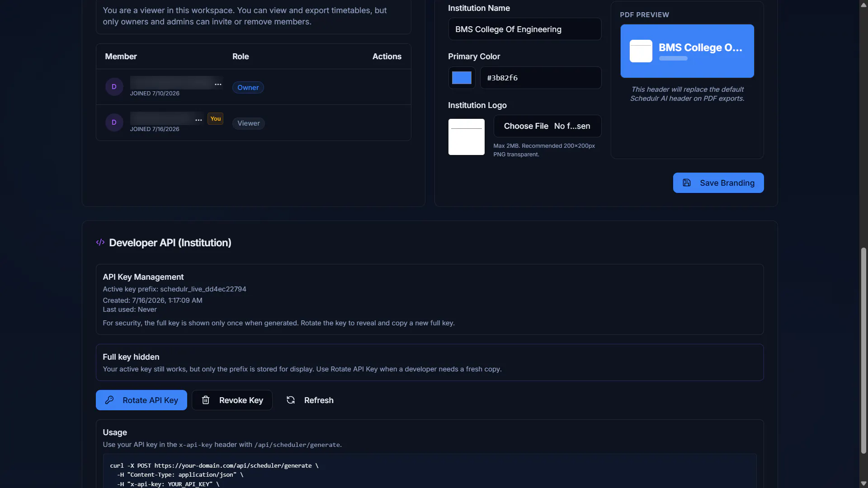Refresh the API key details
The image size is (868, 488).
click(310, 400)
